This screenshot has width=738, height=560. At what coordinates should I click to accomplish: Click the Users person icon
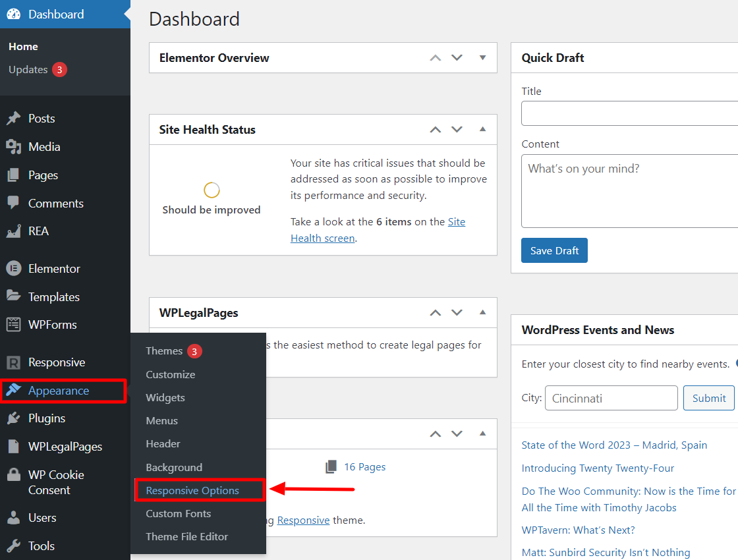click(x=14, y=518)
